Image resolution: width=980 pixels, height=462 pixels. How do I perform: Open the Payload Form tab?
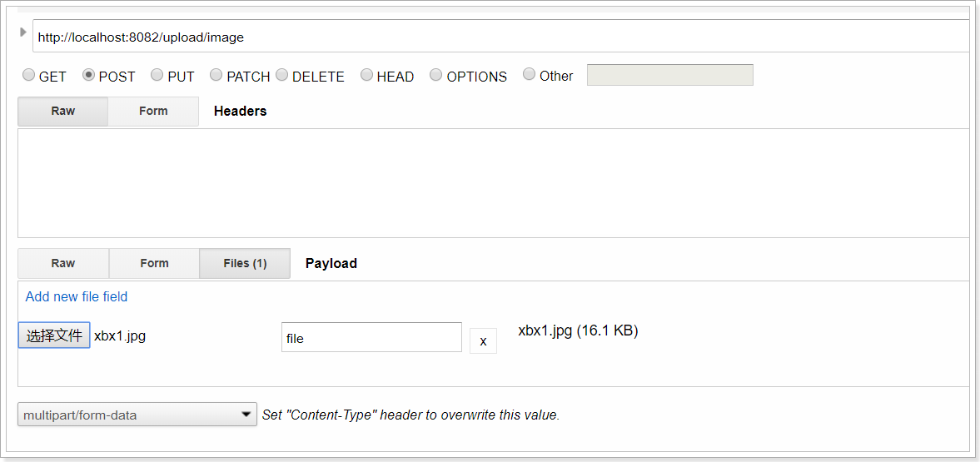click(154, 263)
